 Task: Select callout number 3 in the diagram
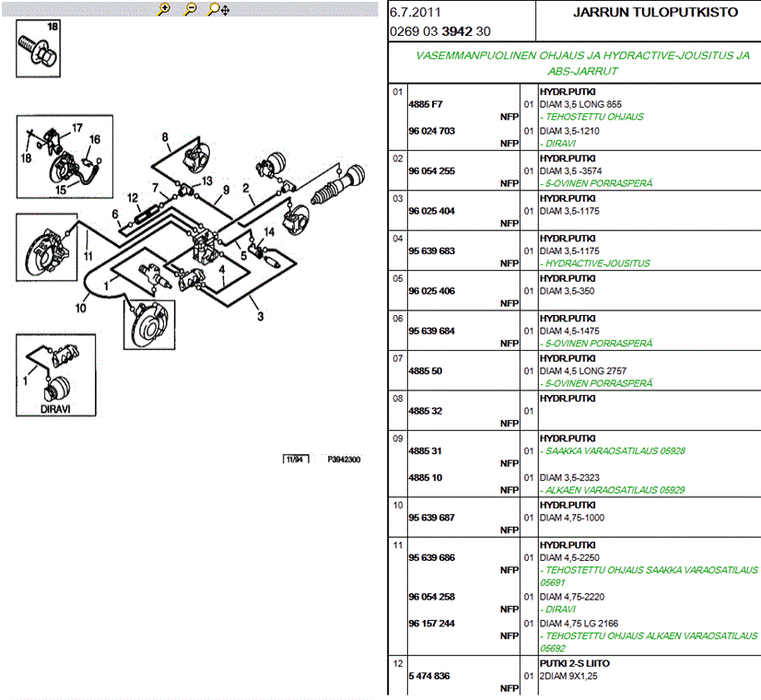pos(261,317)
